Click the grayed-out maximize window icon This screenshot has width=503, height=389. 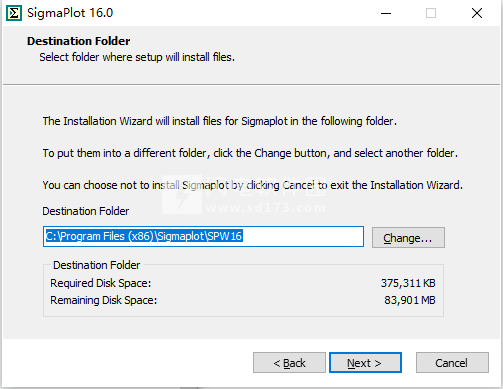click(431, 13)
